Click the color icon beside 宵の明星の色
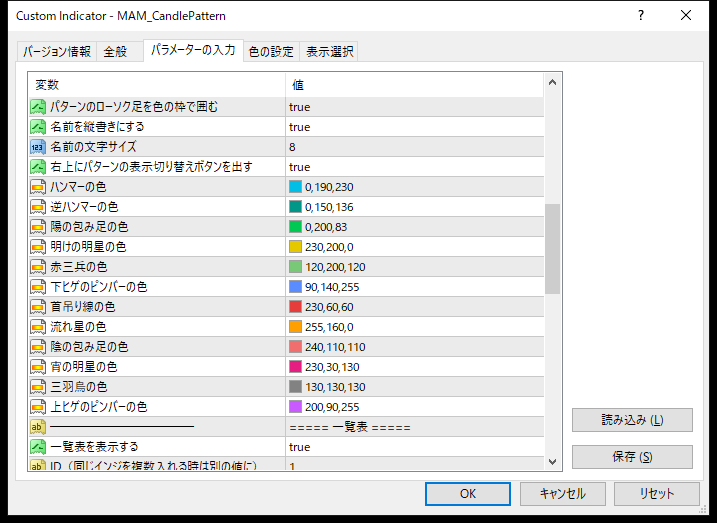Viewport: 717px width, 523px height. tap(38, 367)
